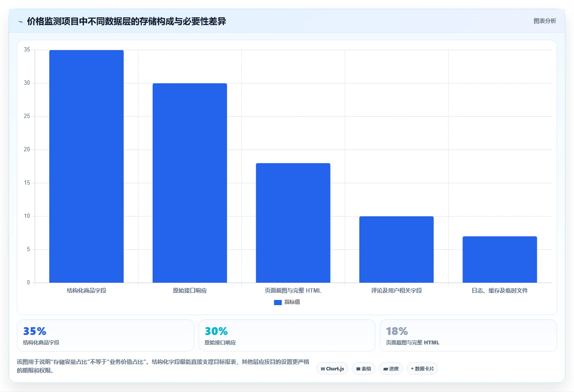Click the y-axis value 20
574x392 pixels.
point(27,150)
